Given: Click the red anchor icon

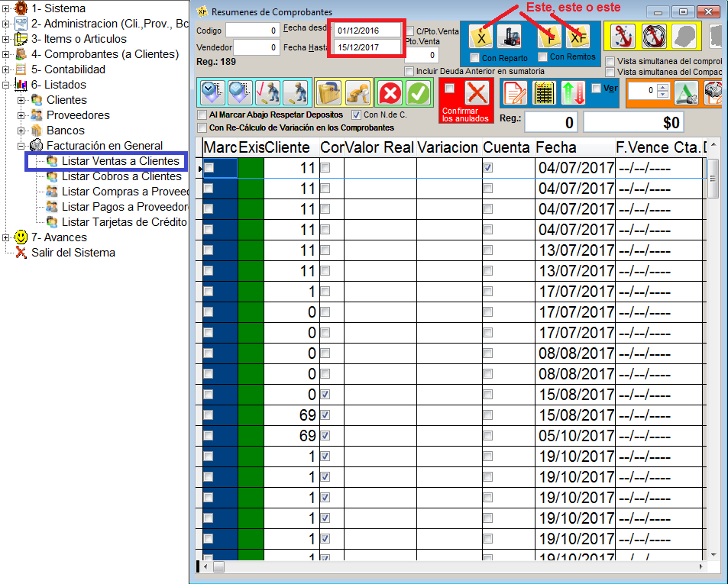Looking at the screenshot, I should point(622,36).
